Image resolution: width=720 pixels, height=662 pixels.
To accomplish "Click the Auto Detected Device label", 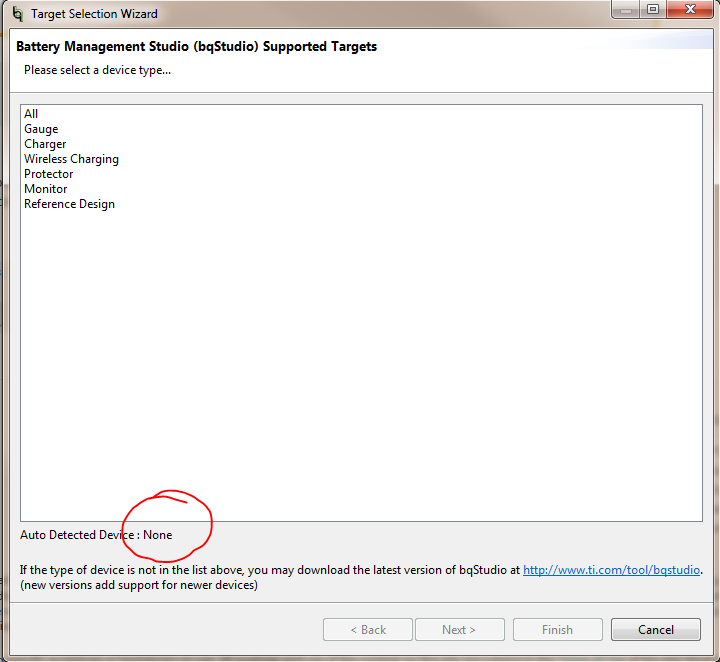I will [x=96, y=535].
